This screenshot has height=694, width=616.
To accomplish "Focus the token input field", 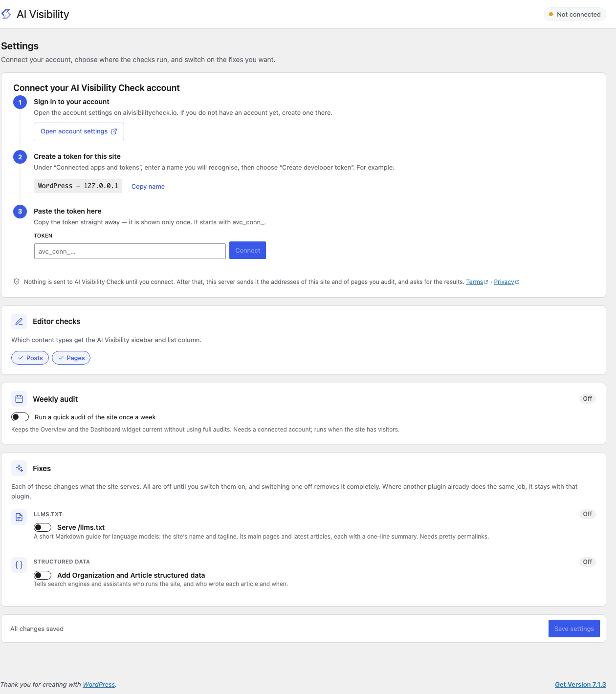I will tap(130, 251).
